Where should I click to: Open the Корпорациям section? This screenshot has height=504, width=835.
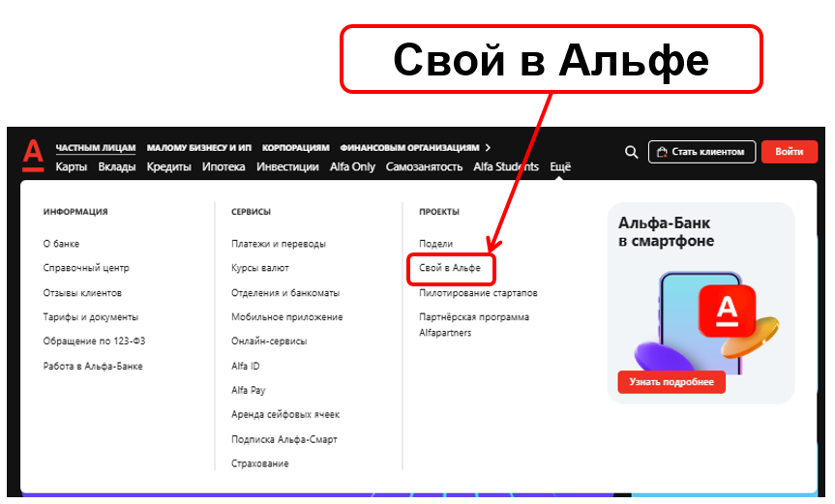tap(295, 147)
